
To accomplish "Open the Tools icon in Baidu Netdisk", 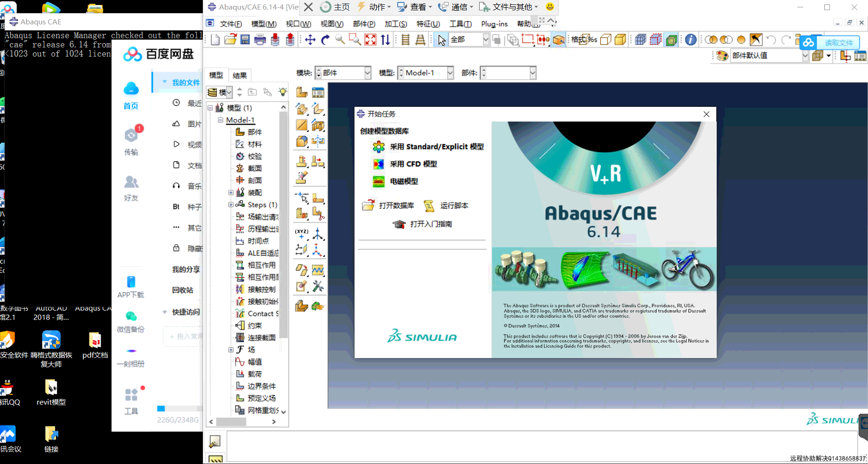I will 131,394.
